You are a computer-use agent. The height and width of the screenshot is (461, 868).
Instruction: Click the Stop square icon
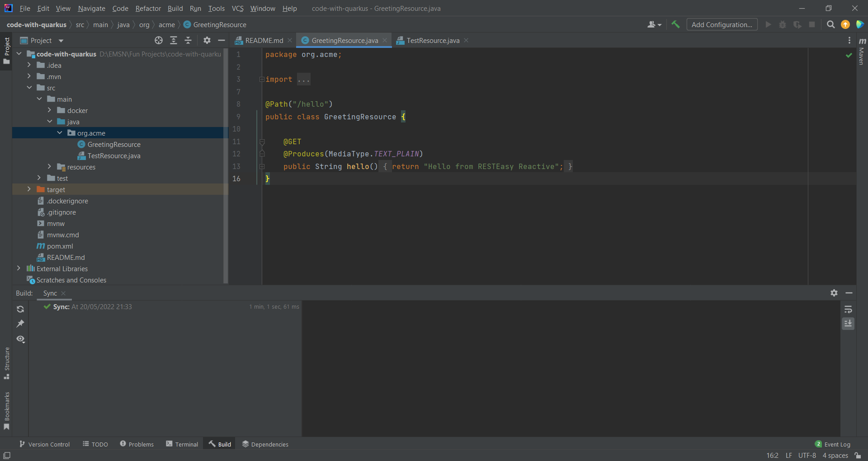pos(812,24)
